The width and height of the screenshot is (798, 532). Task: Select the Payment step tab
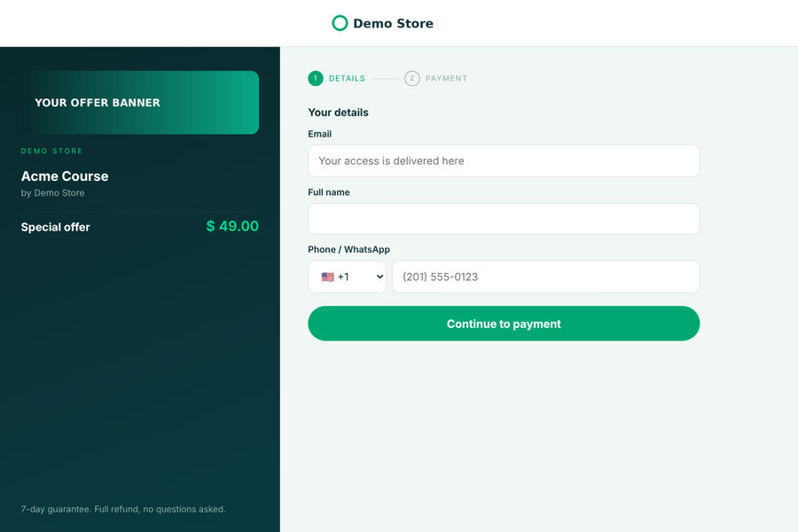[x=435, y=78]
